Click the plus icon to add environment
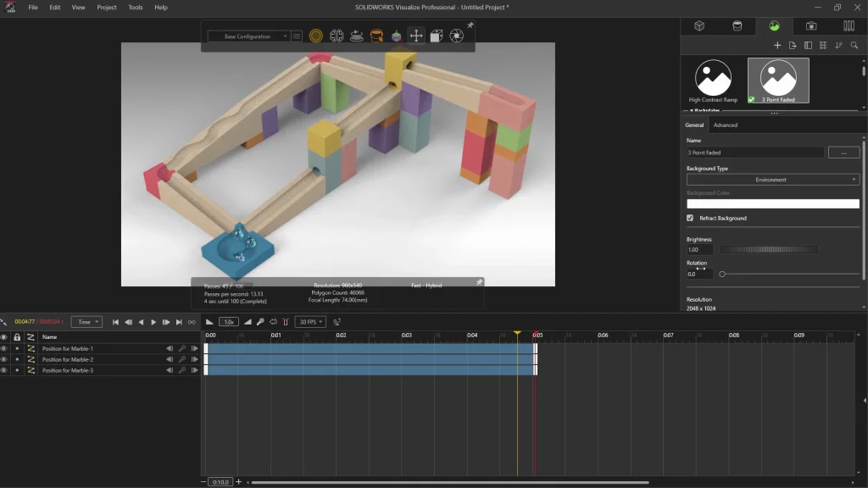The width and height of the screenshot is (868, 488). click(x=777, y=46)
